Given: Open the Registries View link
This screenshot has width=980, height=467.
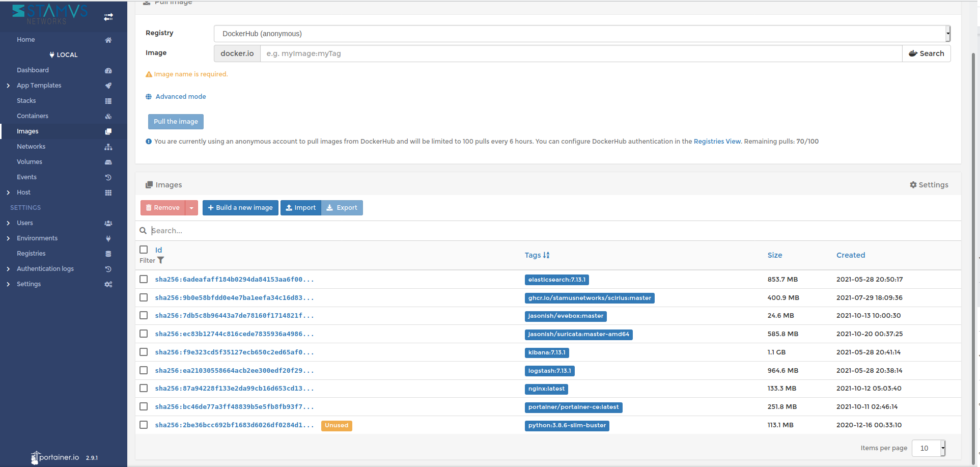Looking at the screenshot, I should click(x=717, y=142).
